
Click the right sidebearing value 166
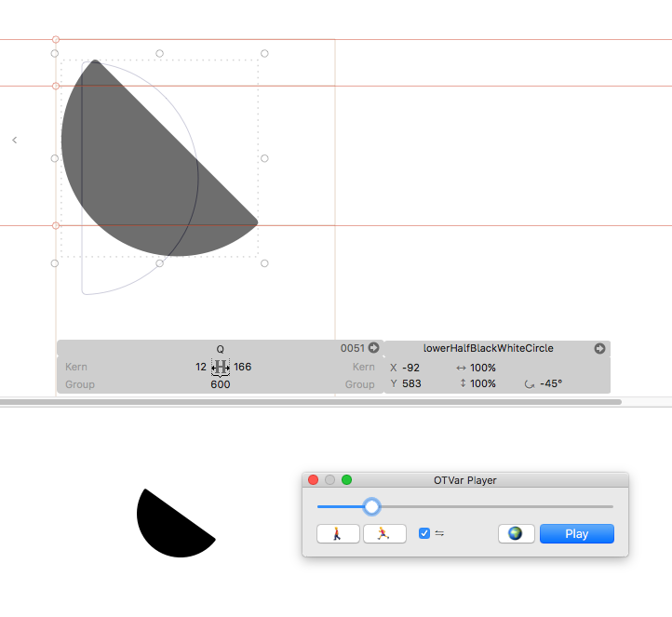[242, 367]
